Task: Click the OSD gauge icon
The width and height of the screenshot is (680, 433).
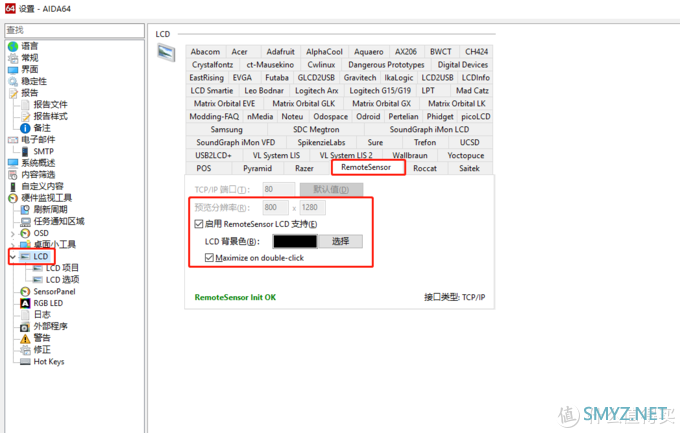Action: pyautogui.click(x=25, y=233)
